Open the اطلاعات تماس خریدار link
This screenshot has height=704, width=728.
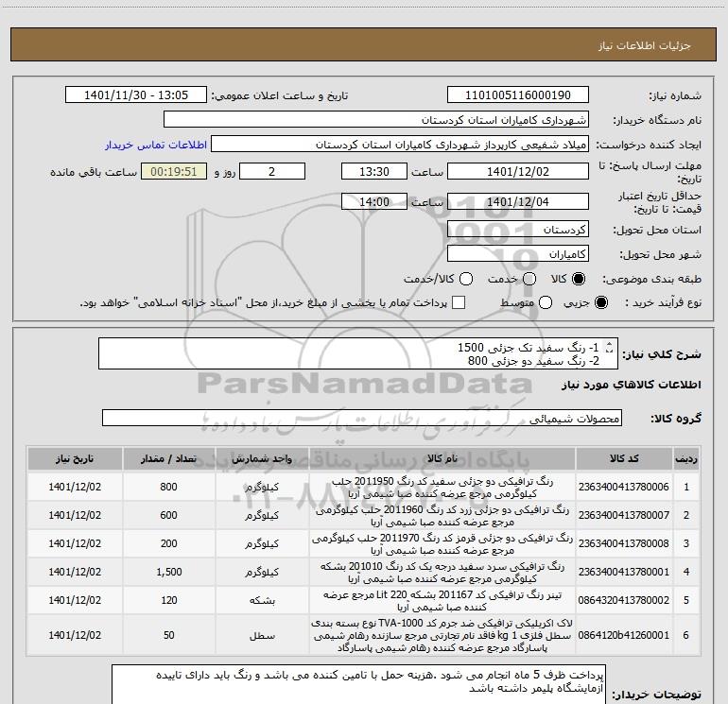(156, 145)
